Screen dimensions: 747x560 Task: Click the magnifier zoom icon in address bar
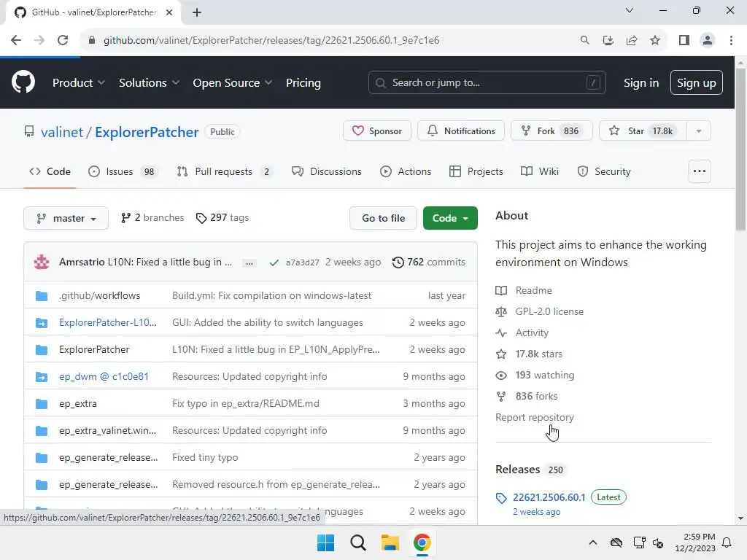[x=584, y=40]
